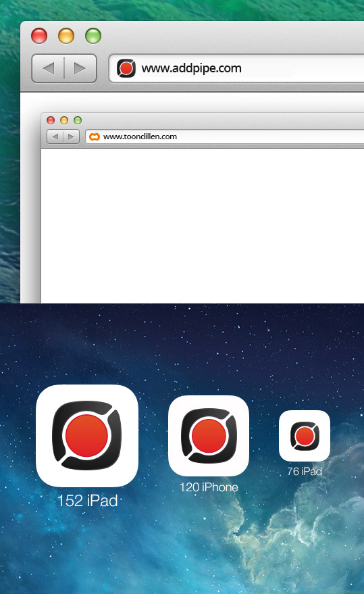364x594 pixels.
Task: Select the "76 iPad" label text
Action: (305, 471)
